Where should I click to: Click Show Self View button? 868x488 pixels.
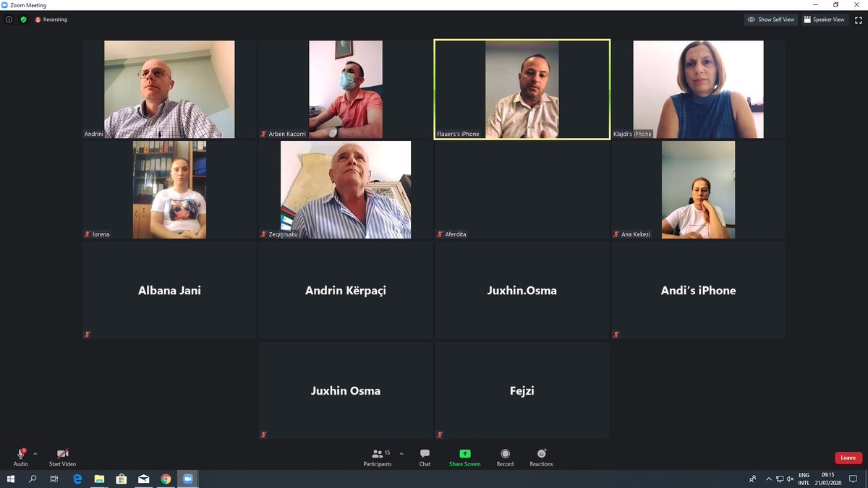(x=771, y=20)
